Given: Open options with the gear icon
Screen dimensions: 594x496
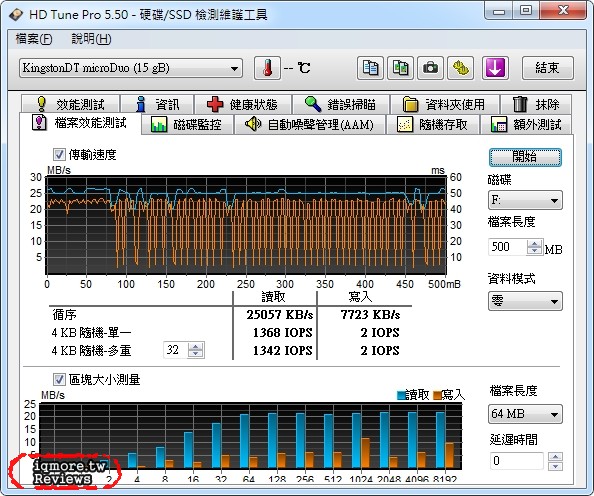Looking at the screenshot, I should 460,68.
